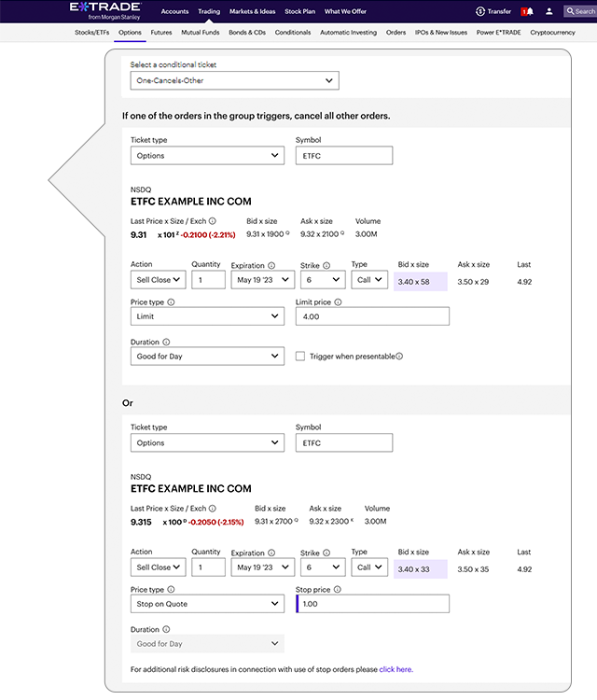This screenshot has height=700, width=597.
Task: Open the notifications bell icon
Action: click(x=527, y=11)
